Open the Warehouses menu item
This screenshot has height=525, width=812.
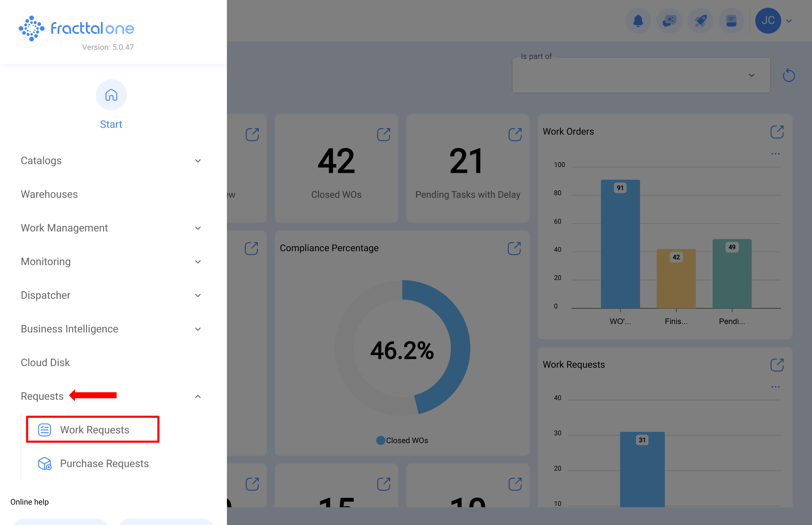coord(49,194)
